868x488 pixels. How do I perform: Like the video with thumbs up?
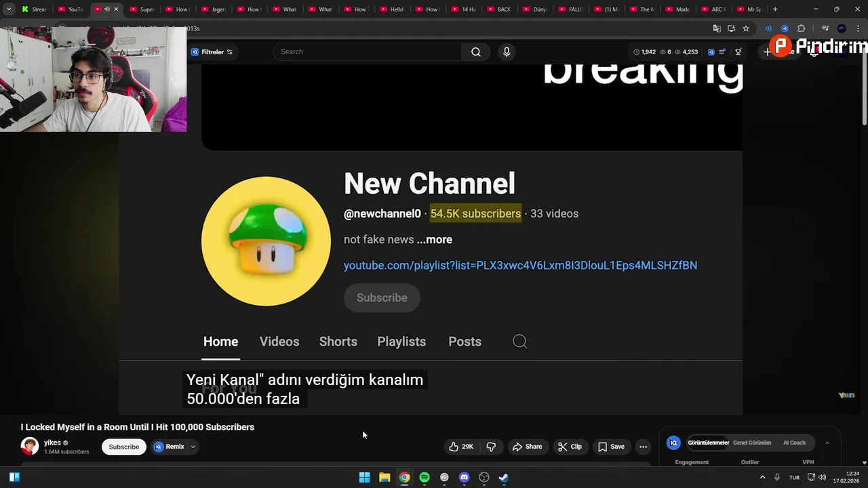(x=460, y=447)
